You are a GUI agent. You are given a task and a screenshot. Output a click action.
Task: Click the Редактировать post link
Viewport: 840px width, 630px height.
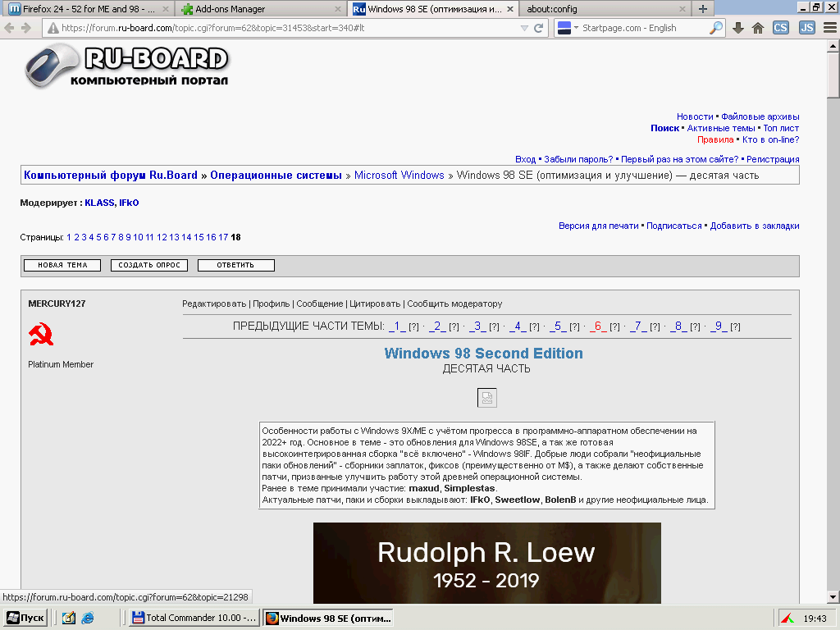pyautogui.click(x=214, y=304)
